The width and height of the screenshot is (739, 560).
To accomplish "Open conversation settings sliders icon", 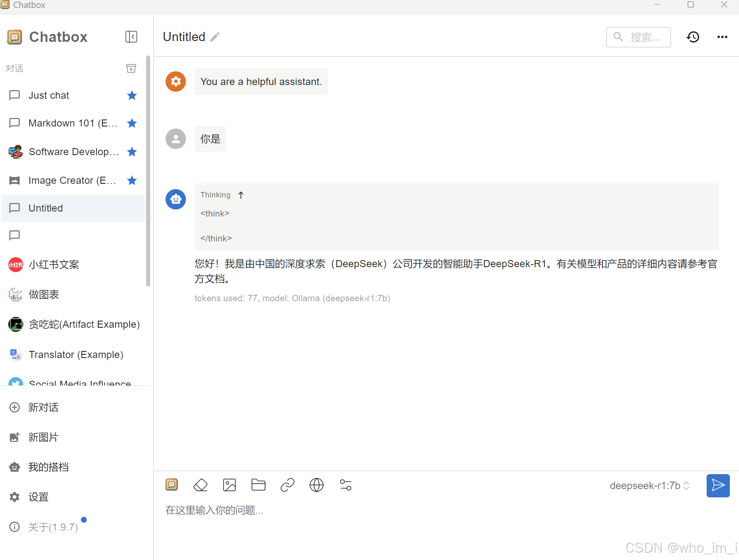I will click(346, 485).
